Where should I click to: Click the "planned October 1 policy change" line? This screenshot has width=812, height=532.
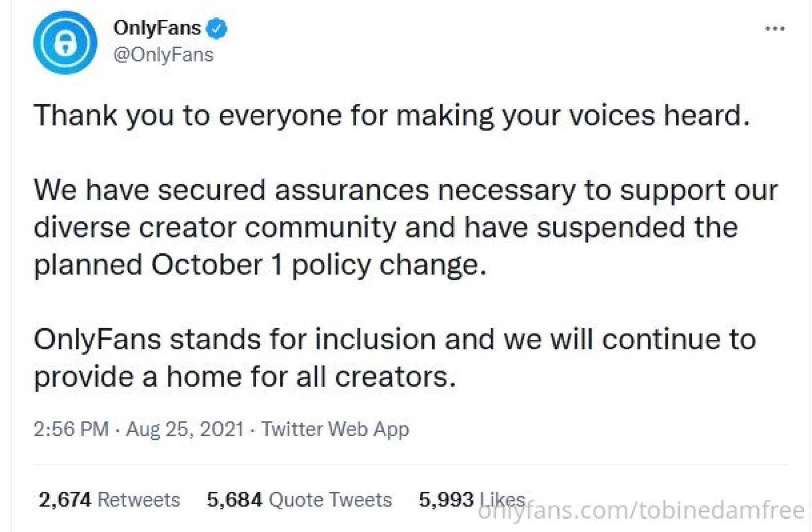pos(260,266)
